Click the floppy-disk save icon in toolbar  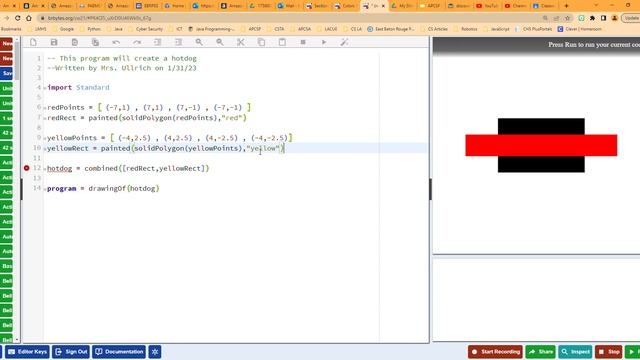(54, 42)
